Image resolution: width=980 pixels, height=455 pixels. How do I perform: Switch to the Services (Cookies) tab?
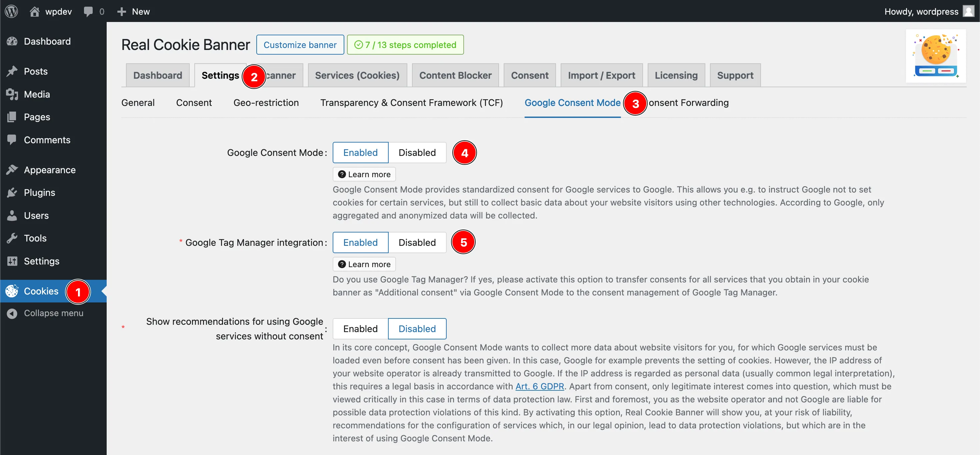click(357, 75)
